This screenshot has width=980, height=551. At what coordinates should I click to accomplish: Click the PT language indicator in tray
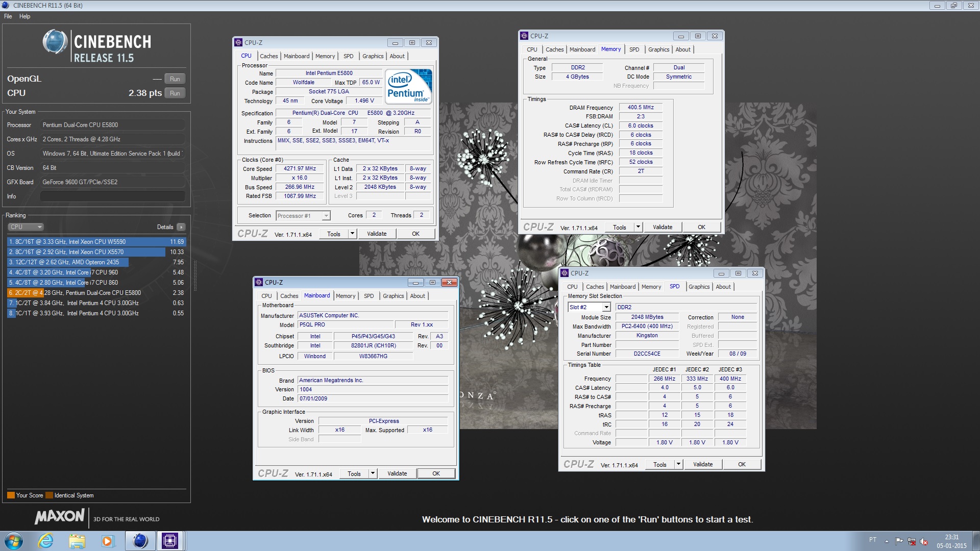pos(873,540)
